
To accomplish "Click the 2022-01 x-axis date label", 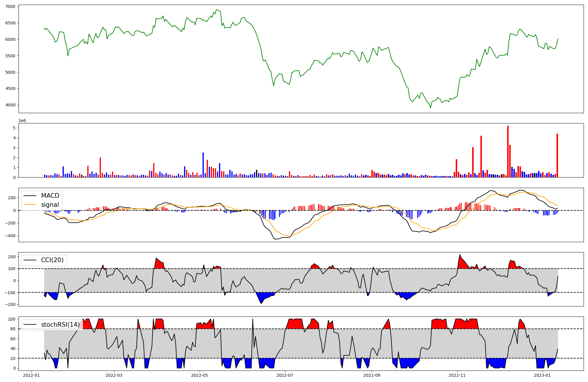I will [x=31, y=375].
